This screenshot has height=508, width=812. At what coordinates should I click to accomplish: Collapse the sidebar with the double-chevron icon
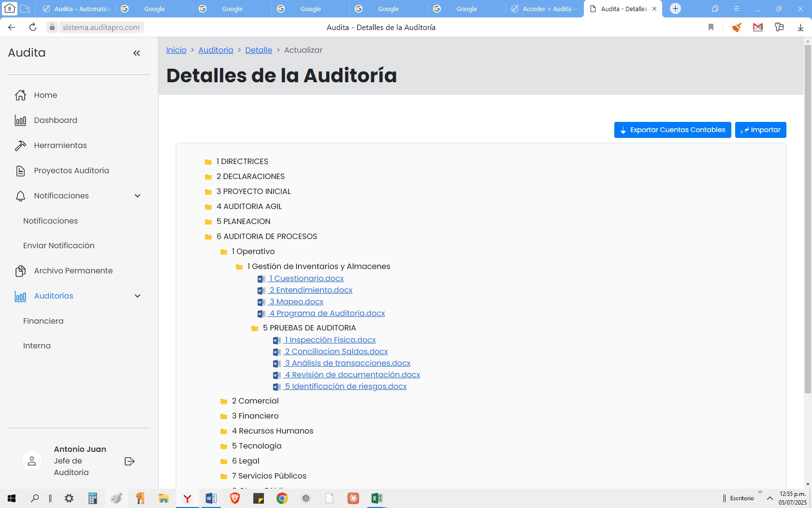[x=137, y=53]
